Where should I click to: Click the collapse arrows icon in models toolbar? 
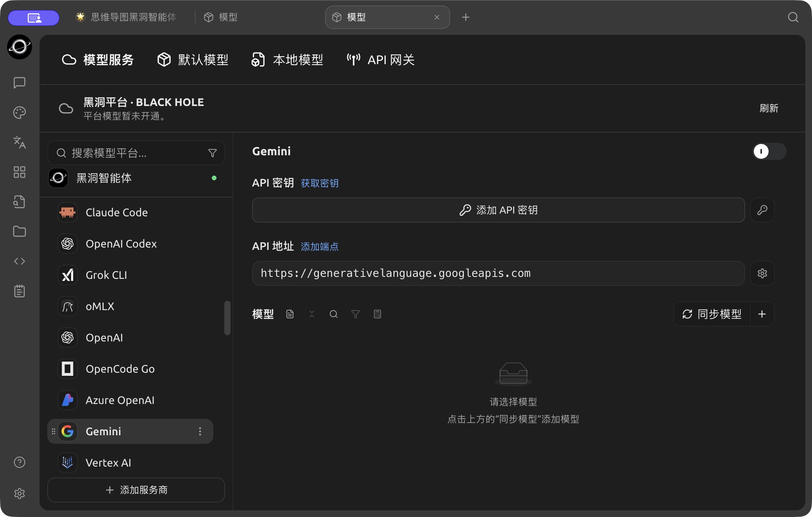(x=312, y=314)
